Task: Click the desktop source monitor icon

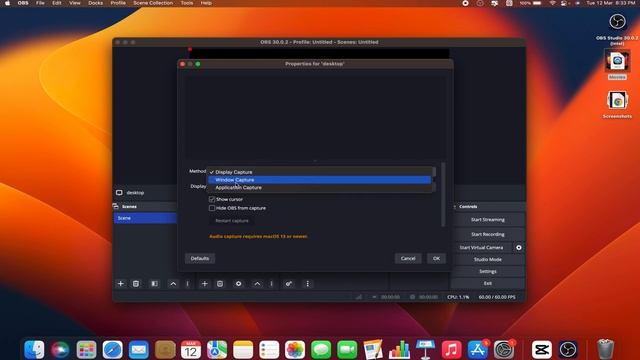Action: tap(119, 193)
